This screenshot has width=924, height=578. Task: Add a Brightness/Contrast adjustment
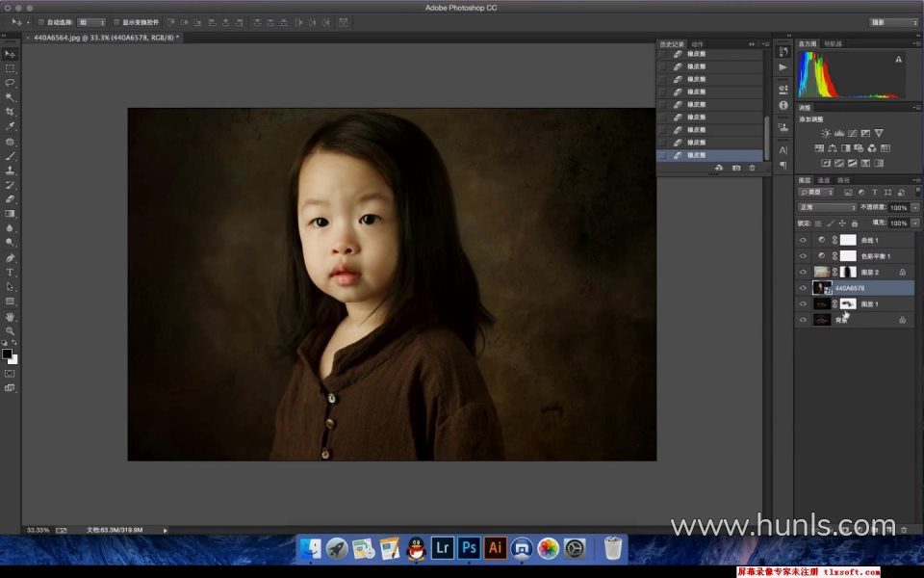824,133
